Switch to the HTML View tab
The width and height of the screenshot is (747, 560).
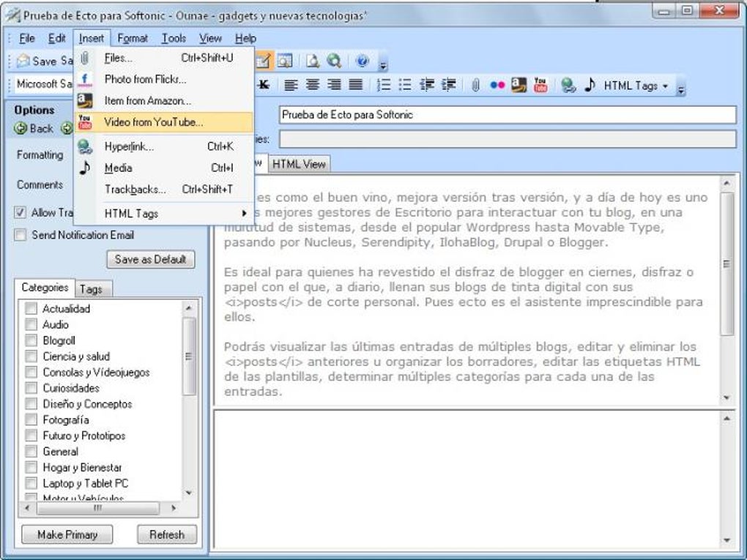pos(299,164)
